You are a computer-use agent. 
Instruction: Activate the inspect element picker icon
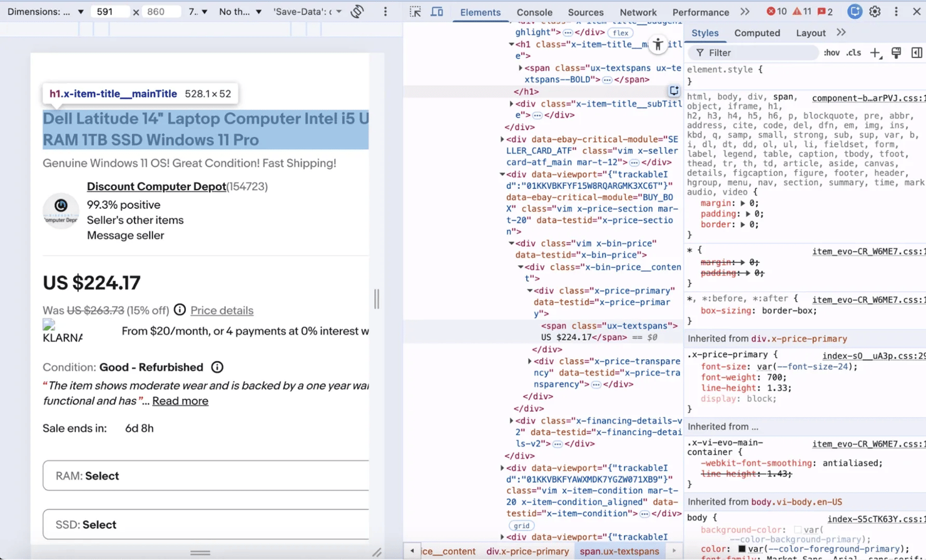pyautogui.click(x=415, y=12)
